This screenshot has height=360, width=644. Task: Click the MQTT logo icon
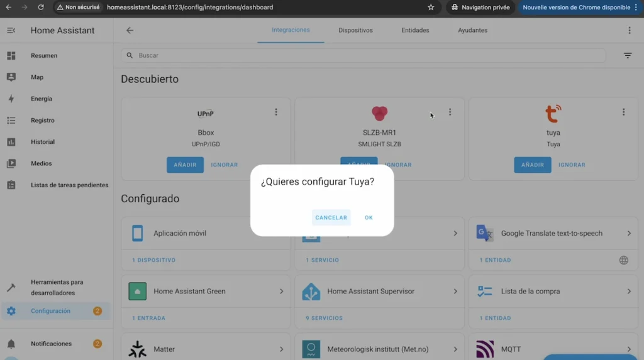(x=485, y=349)
